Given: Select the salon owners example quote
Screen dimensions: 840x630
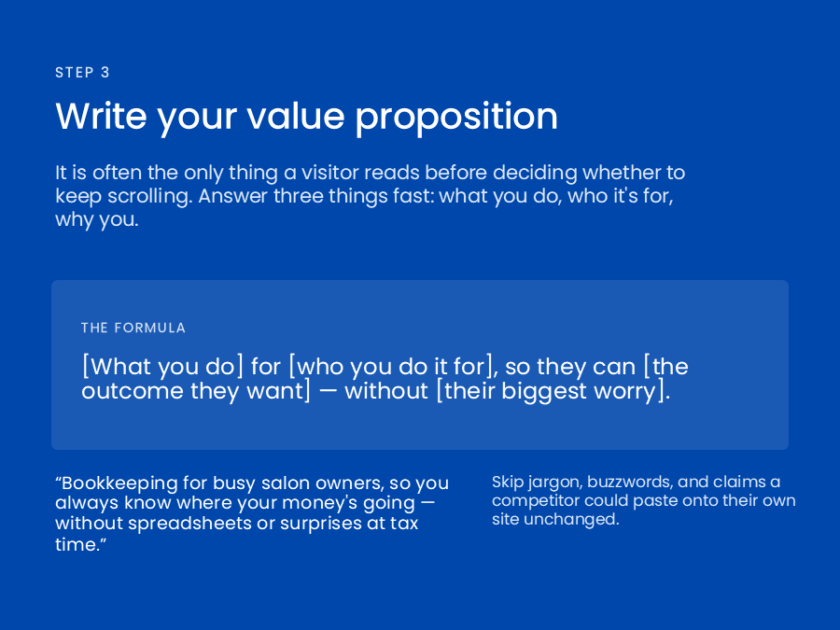Looking at the screenshot, I should coord(252,513).
